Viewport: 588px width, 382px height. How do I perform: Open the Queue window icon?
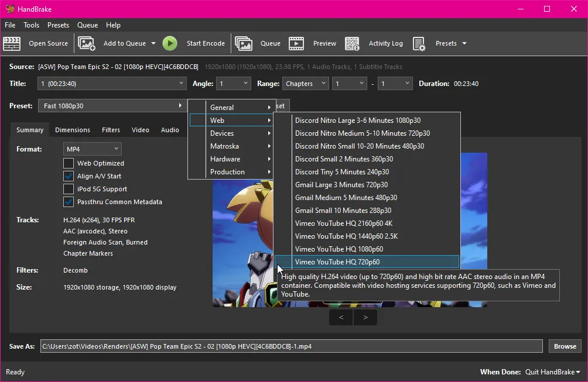tap(244, 43)
